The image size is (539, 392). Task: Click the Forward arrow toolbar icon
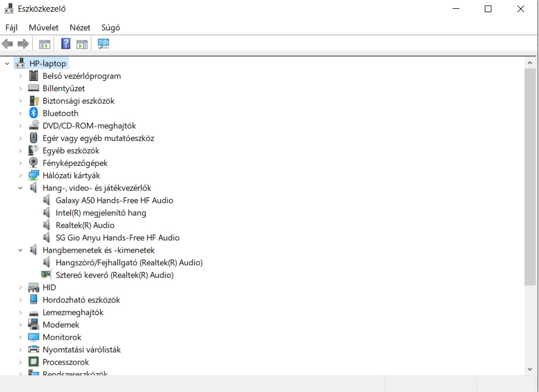(23, 44)
